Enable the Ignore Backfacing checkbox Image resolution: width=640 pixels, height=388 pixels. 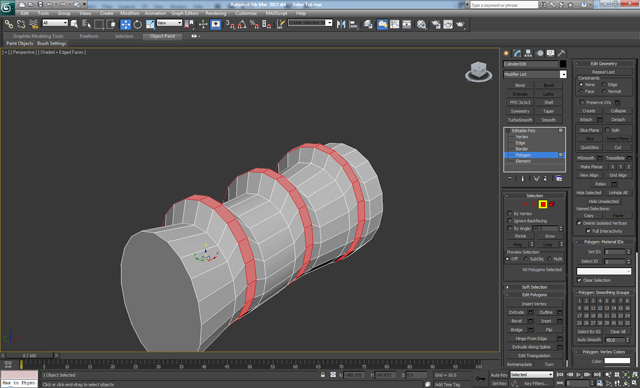[510, 221]
